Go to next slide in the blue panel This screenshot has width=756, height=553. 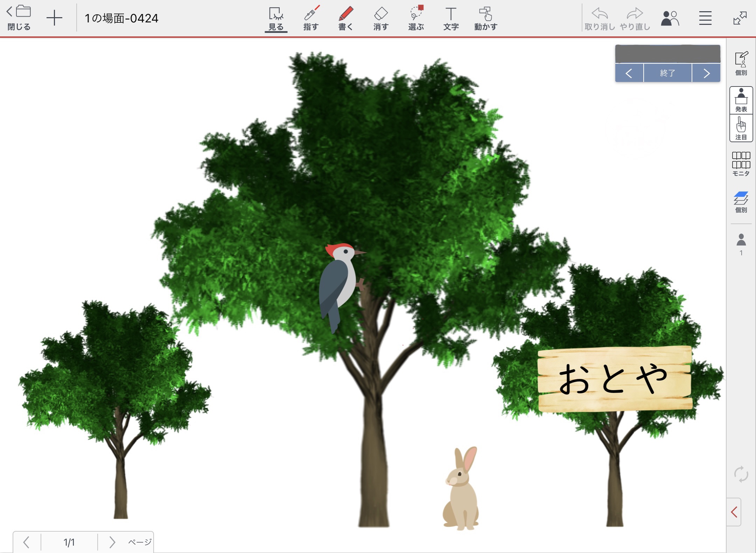(x=706, y=73)
